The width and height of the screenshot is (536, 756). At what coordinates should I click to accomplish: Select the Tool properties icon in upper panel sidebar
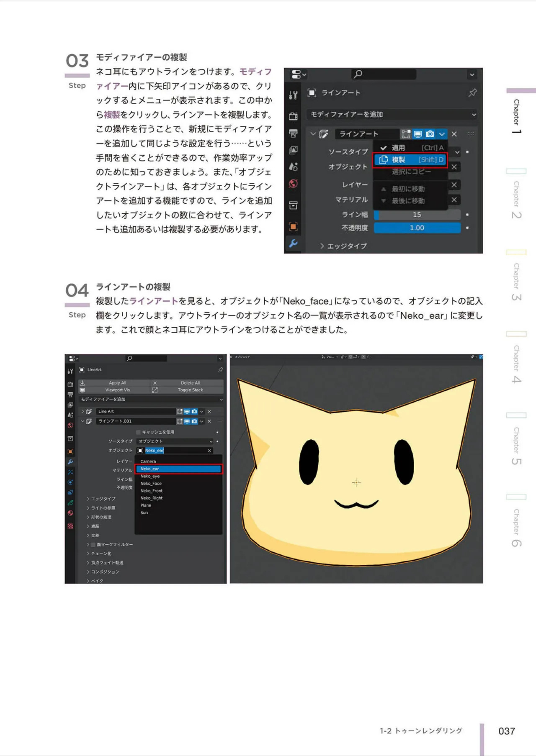[293, 95]
